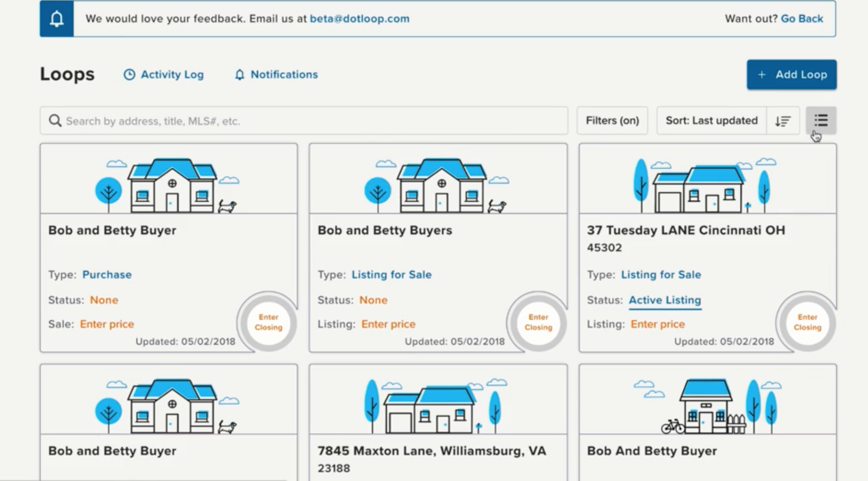Screen dimensions: 868x481
Task: Click Enter Closing circle on first card
Action: 268,322
